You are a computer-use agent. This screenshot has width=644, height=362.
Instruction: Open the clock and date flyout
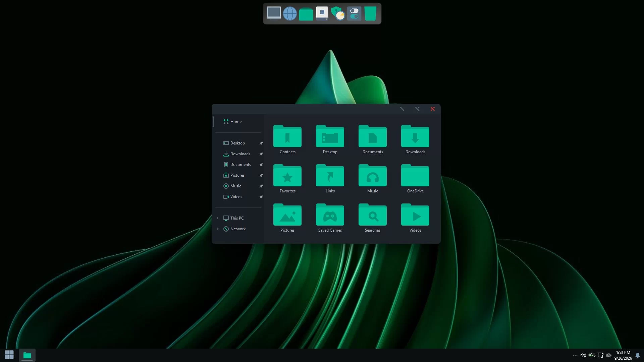tap(623, 355)
